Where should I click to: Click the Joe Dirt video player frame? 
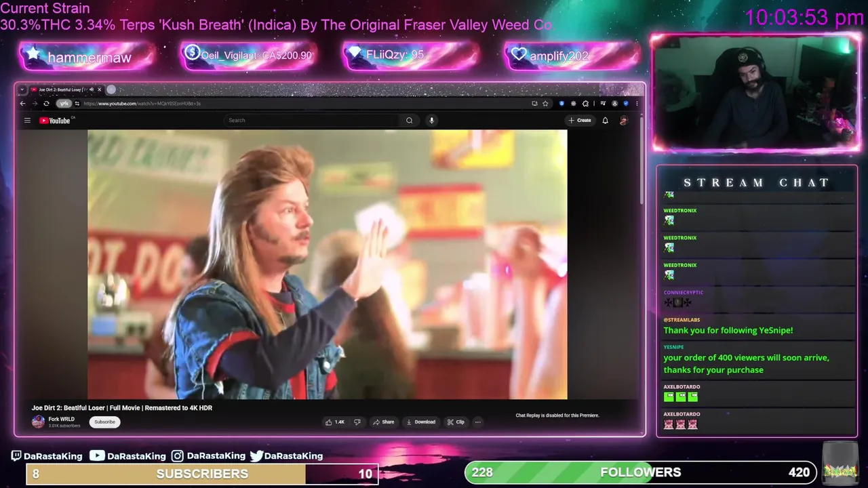327,265
